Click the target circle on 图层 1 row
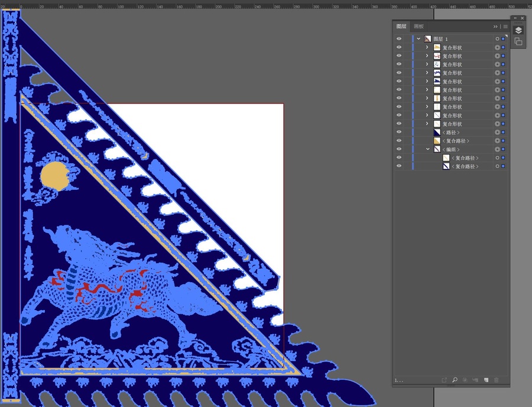532x407 pixels. click(497, 39)
